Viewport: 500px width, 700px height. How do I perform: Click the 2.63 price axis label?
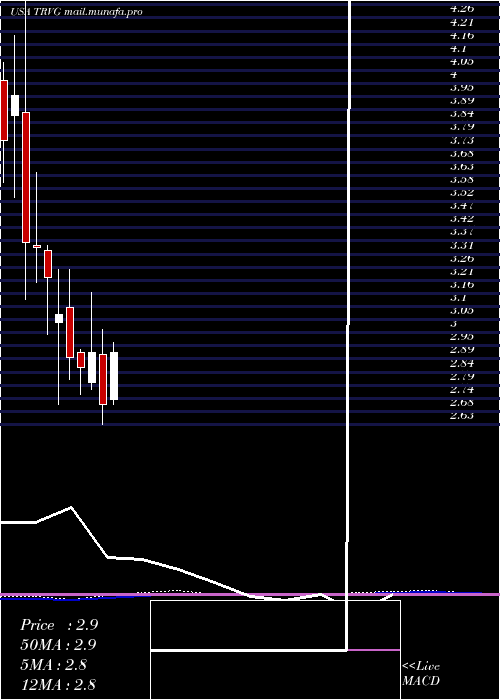(x=462, y=416)
